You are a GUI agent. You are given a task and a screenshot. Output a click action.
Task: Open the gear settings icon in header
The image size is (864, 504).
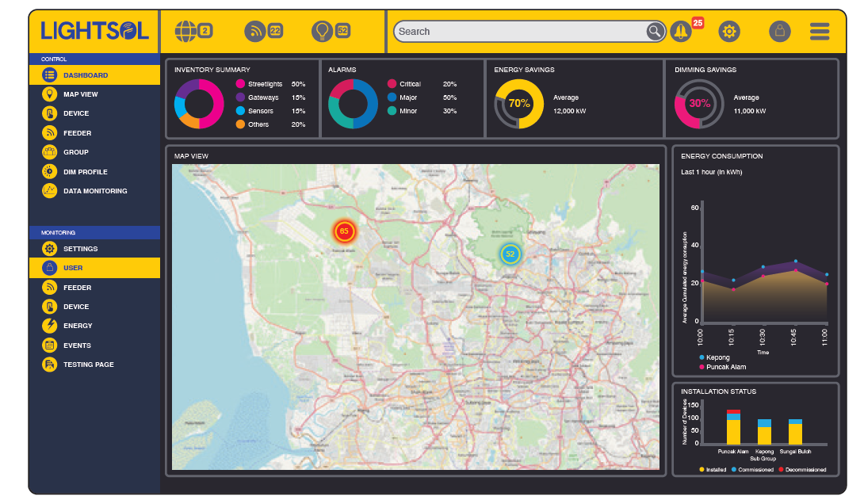click(729, 32)
